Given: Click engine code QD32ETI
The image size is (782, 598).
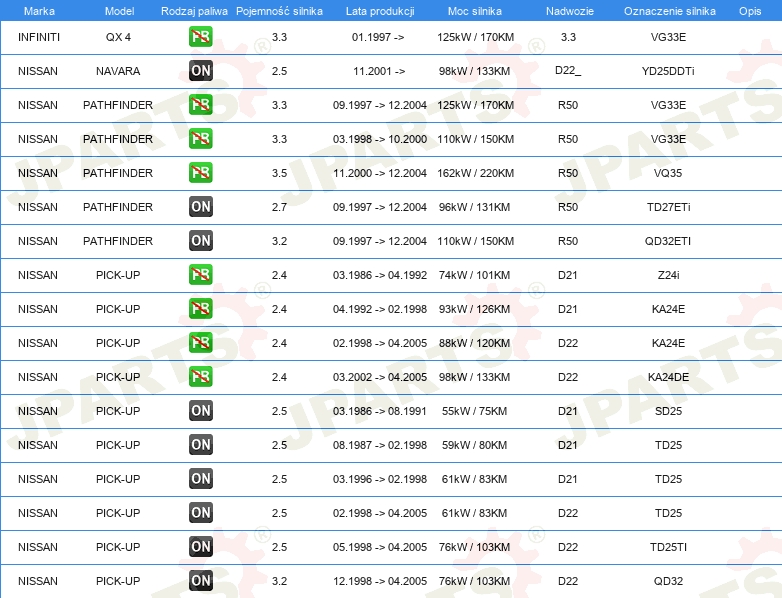Looking at the screenshot, I should (x=668, y=241).
